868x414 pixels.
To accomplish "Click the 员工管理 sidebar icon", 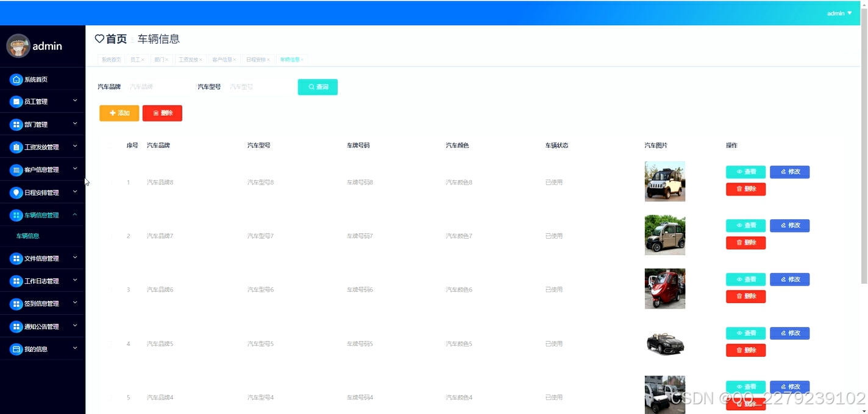I will click(16, 101).
